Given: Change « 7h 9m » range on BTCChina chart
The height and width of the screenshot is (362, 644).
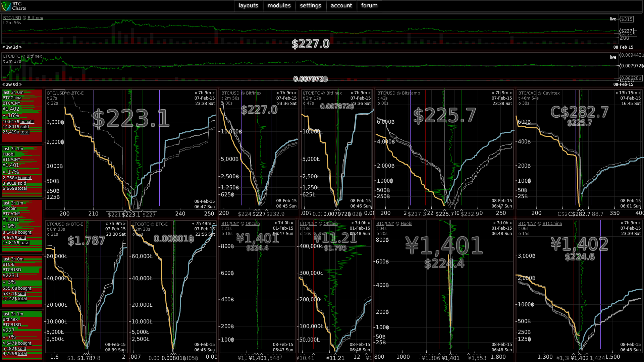Looking at the screenshot, I should click(x=631, y=223).
